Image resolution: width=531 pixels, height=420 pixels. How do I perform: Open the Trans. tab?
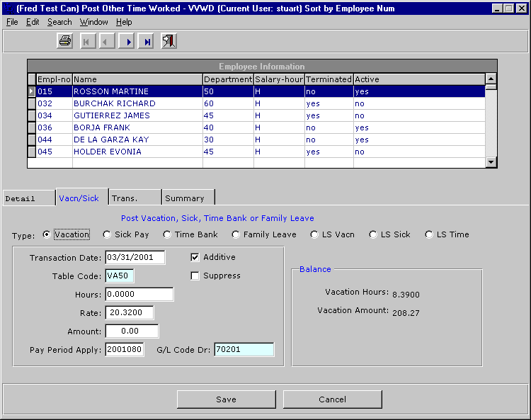point(135,198)
